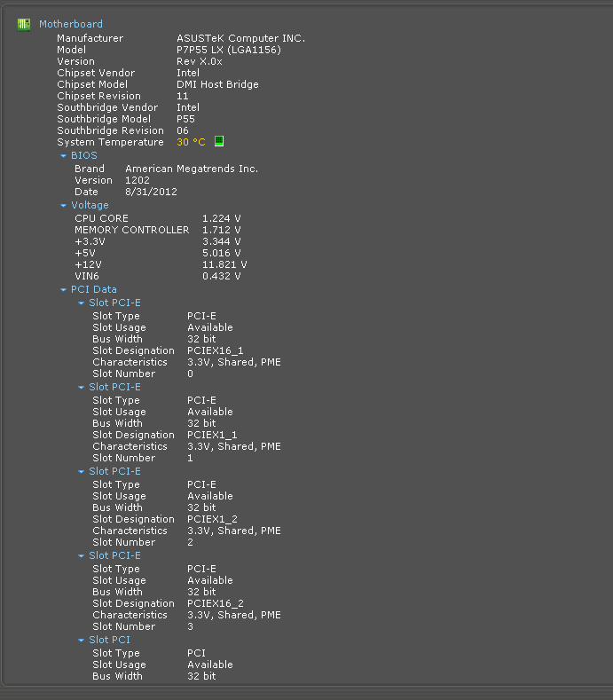
Task: Select the 'P7P55 LX (LGA1156)' model value
Action: (229, 50)
